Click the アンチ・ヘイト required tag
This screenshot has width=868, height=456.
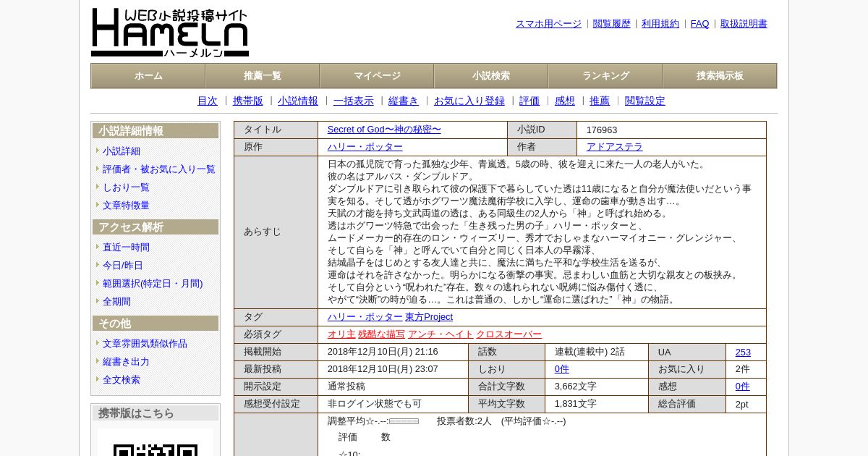coord(441,334)
